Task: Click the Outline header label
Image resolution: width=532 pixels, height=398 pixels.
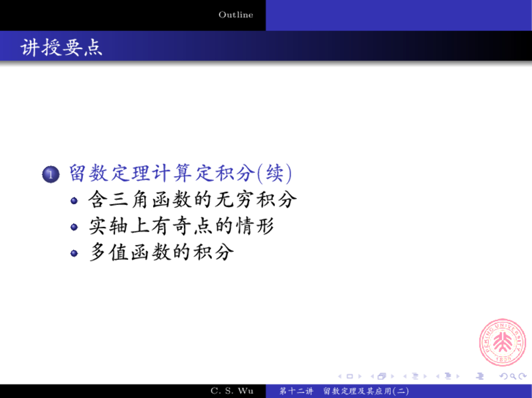Action: 236,15
